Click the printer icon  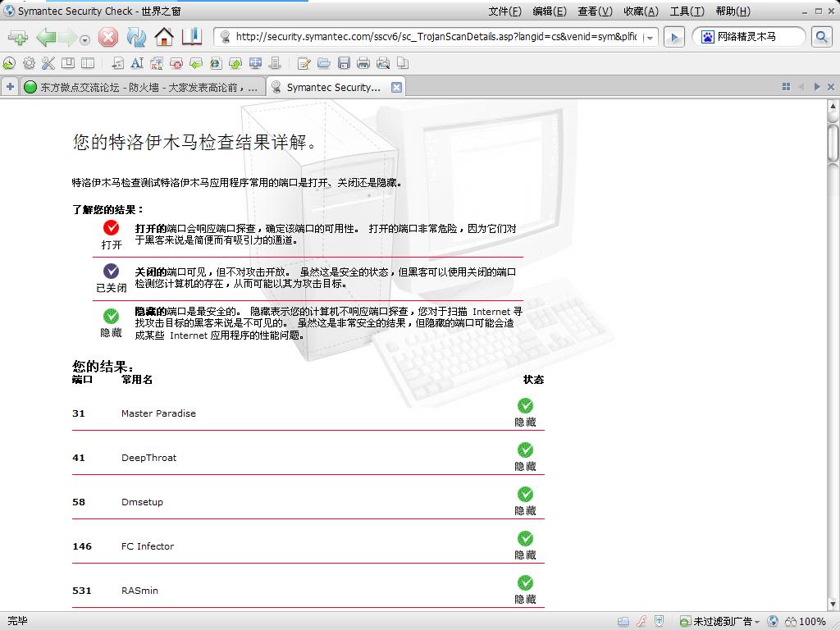click(363, 63)
